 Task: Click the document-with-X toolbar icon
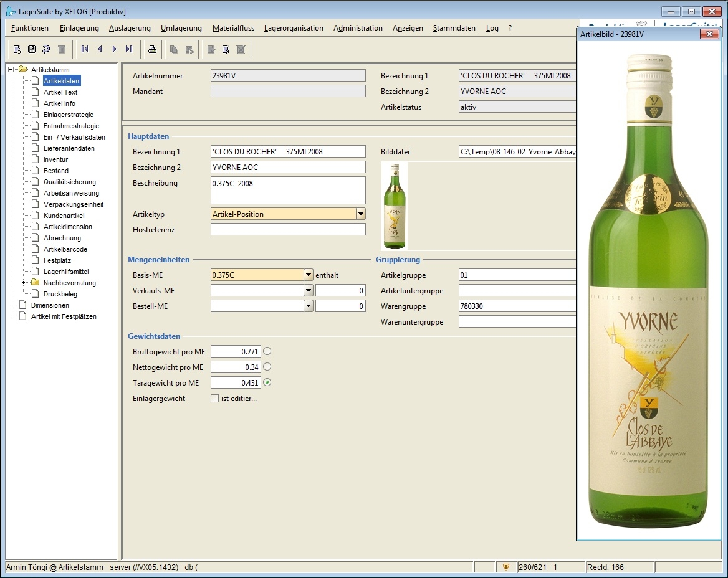(226, 49)
